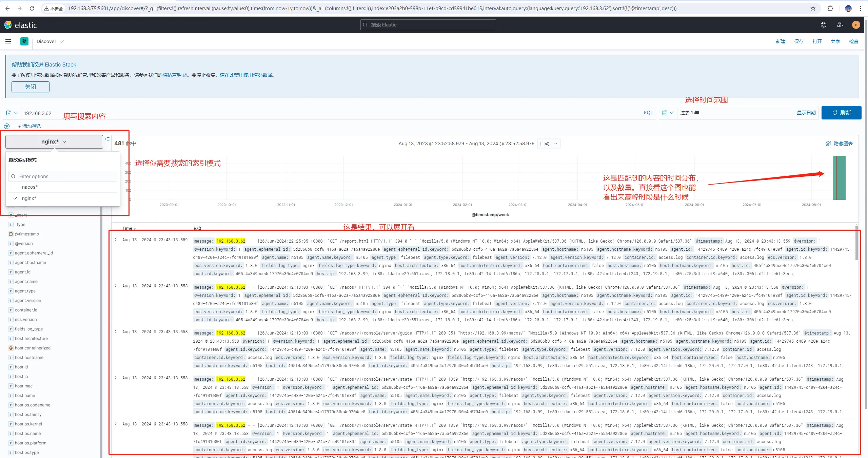Click New in the top menu
This screenshot has height=458, width=868.
[781, 41]
